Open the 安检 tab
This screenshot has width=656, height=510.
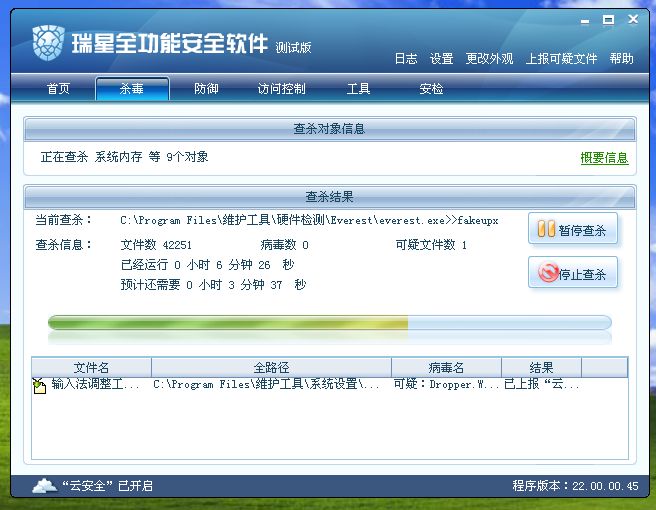coord(431,89)
